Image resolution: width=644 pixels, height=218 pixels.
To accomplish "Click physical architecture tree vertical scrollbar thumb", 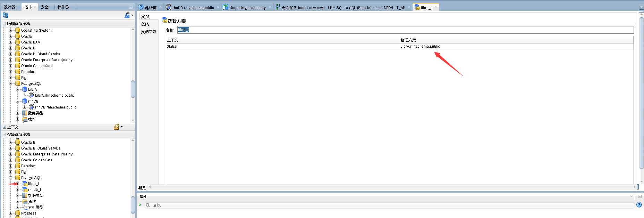I will (133, 89).
